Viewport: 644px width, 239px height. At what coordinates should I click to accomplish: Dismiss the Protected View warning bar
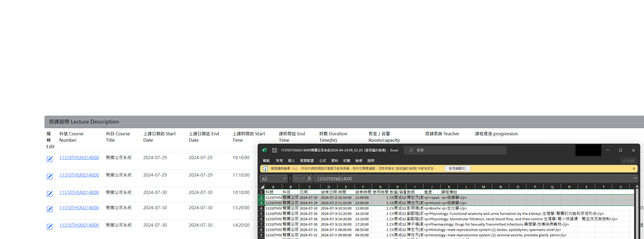pos(634,169)
